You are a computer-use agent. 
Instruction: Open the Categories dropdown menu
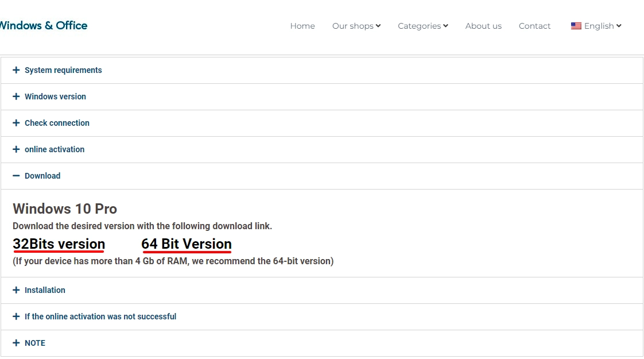pos(422,26)
